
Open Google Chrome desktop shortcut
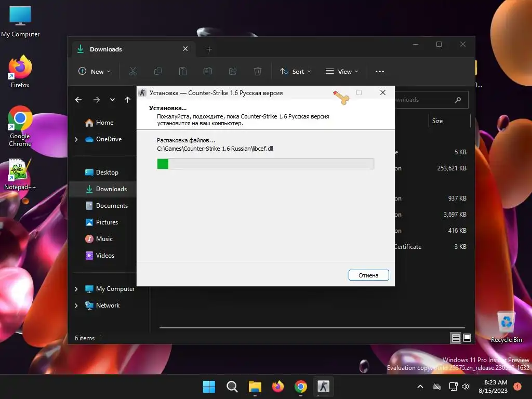[20, 126]
